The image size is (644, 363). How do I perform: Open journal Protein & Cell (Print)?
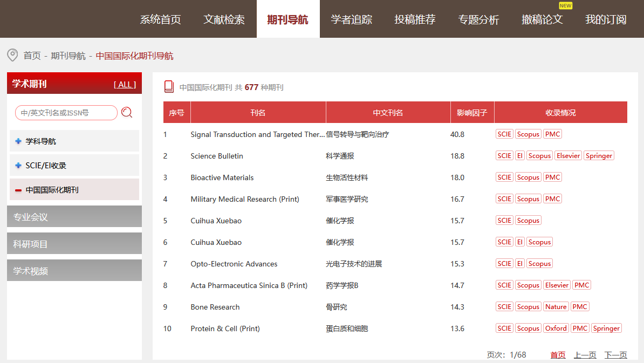(x=225, y=328)
